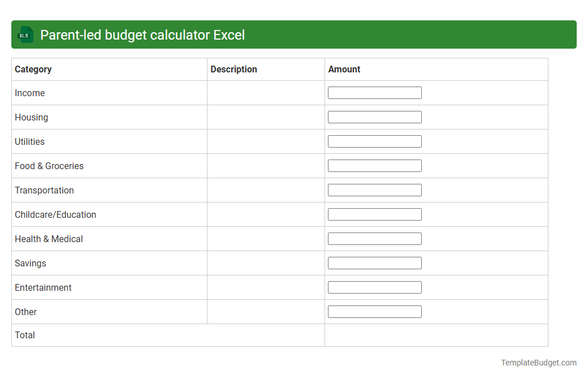The image size is (588, 379).
Task: Select the Description column header
Action: pyautogui.click(x=234, y=69)
